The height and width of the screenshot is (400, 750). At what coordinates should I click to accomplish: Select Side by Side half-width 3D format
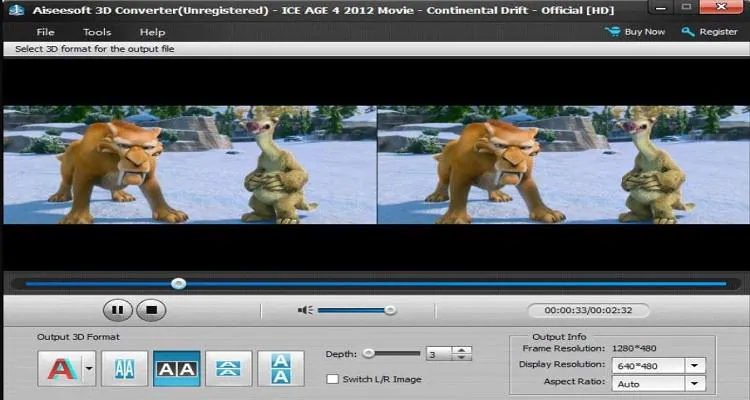coord(124,368)
